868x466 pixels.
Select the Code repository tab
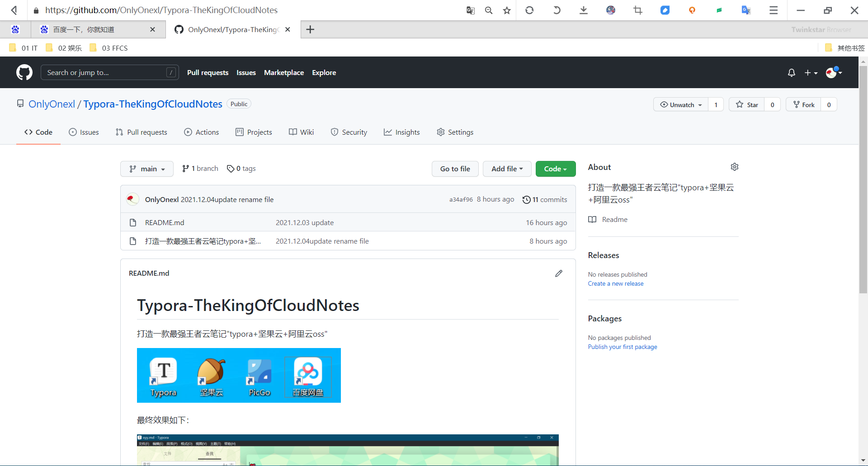(38, 132)
